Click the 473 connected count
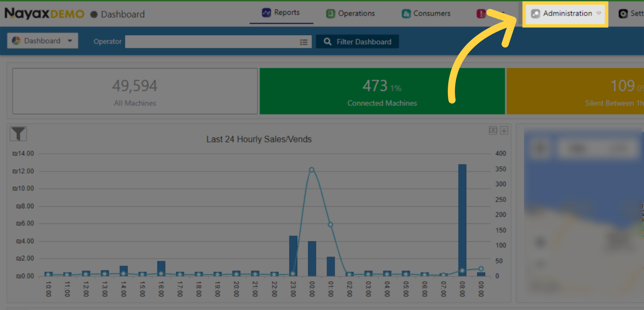Screen dimensions: 644x310 [x=375, y=86]
